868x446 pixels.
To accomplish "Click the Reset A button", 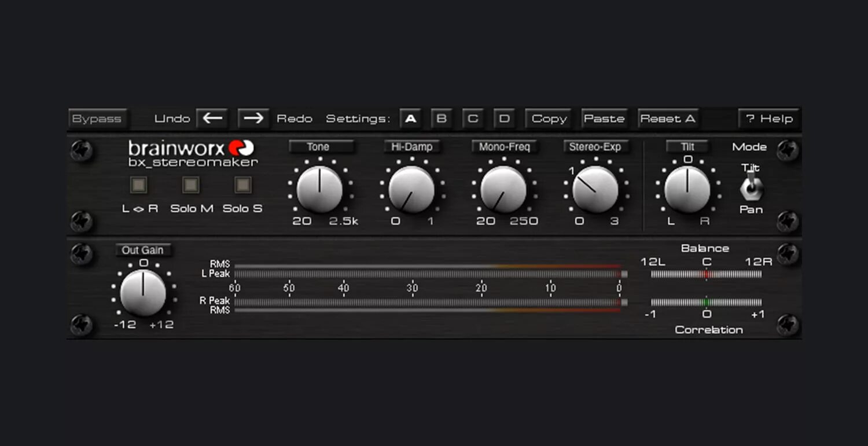I will [668, 119].
